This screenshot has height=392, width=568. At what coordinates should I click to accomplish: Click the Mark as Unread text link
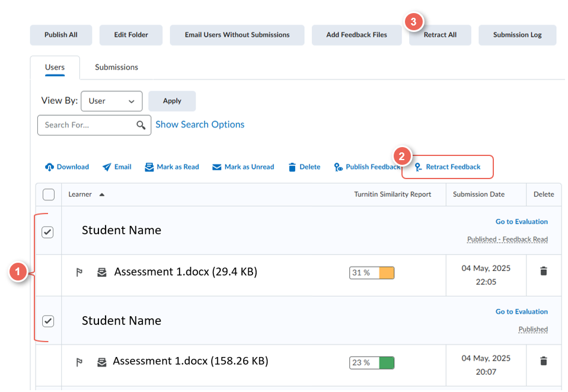tap(249, 167)
